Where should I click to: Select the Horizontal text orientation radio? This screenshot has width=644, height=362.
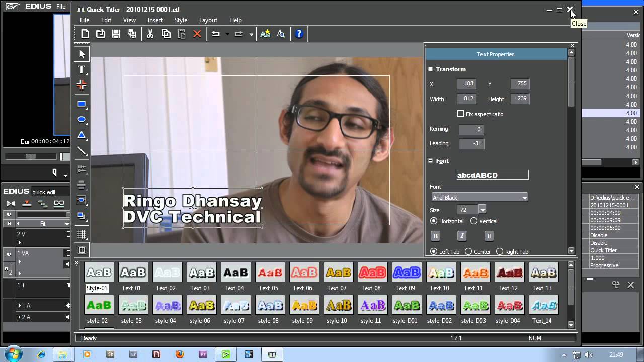pyautogui.click(x=434, y=221)
